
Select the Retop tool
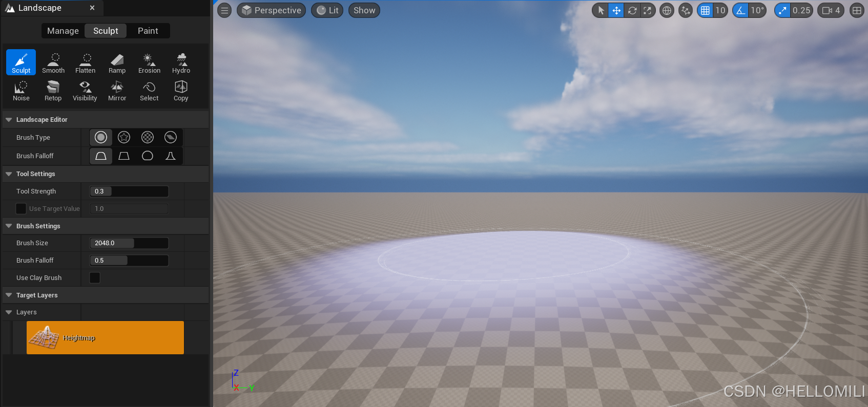[x=53, y=91]
